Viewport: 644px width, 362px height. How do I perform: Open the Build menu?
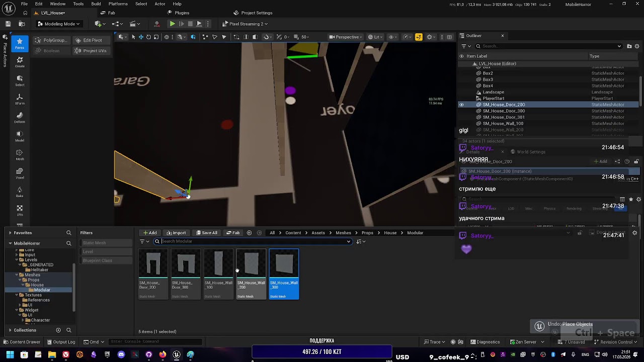96,4
